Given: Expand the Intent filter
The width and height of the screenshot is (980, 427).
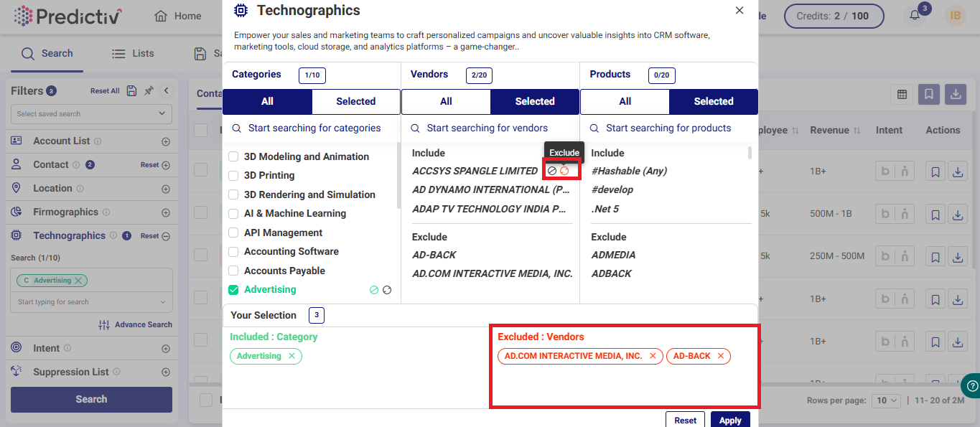Looking at the screenshot, I should coord(166,349).
